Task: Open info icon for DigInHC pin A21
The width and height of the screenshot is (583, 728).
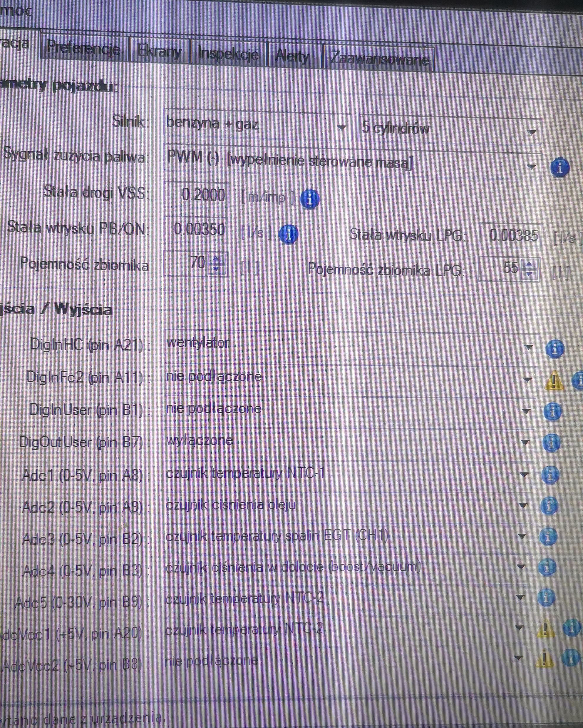Action: point(555,349)
